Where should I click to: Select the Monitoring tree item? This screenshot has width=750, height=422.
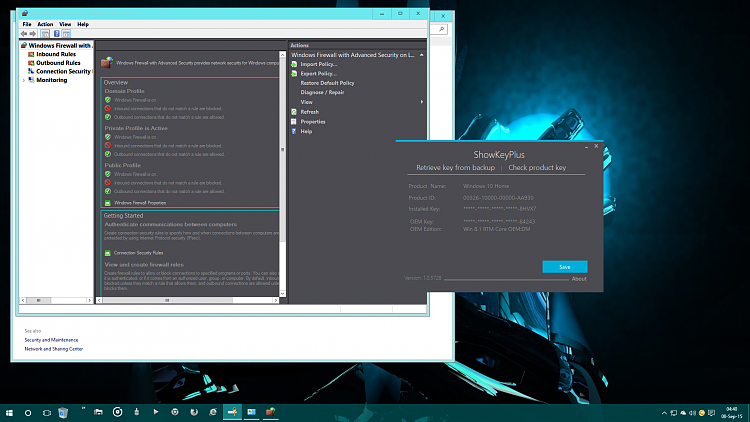coord(51,80)
